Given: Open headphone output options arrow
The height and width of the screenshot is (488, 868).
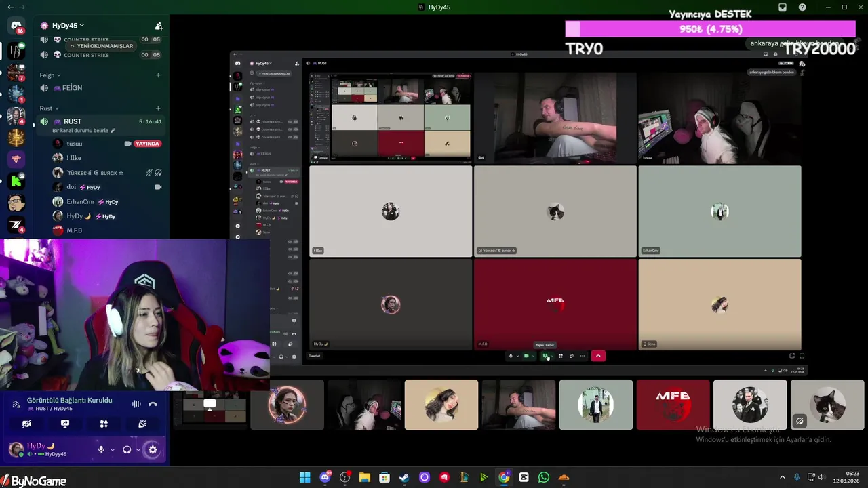Looking at the screenshot, I should point(138,449).
